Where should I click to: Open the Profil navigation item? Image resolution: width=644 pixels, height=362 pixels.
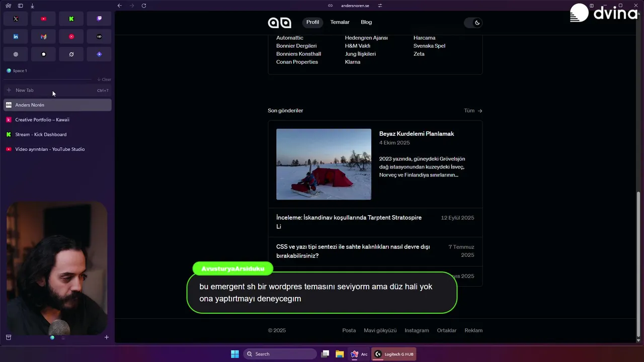click(x=312, y=22)
